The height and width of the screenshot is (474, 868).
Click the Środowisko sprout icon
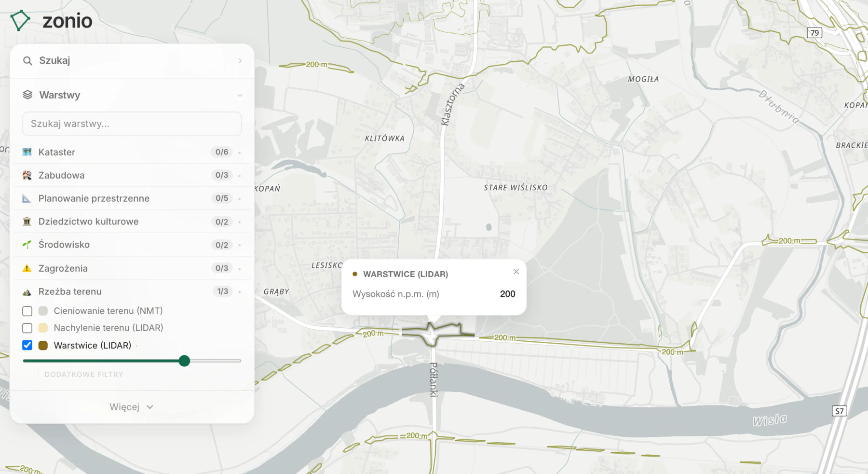click(x=27, y=245)
